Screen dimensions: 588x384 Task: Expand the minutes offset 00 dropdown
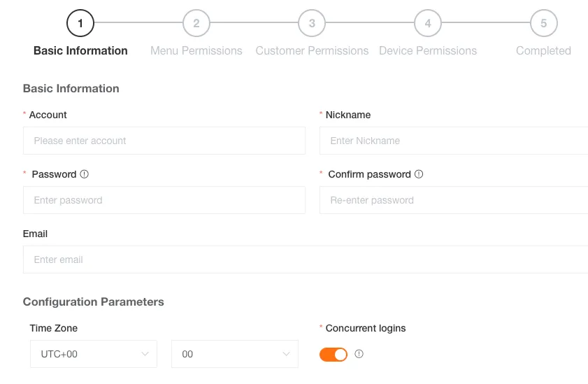pos(234,354)
